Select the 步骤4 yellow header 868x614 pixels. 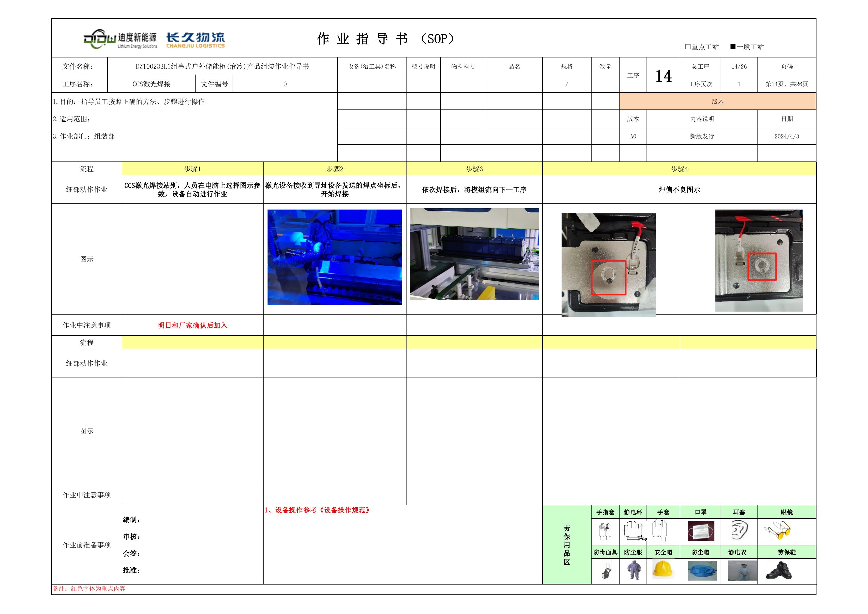click(x=679, y=169)
